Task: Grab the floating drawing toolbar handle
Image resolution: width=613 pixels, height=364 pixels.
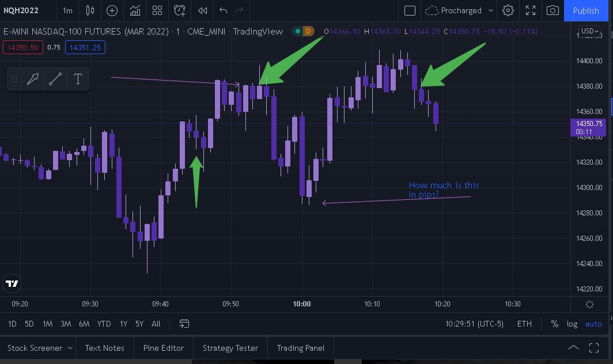Action: click(14, 79)
